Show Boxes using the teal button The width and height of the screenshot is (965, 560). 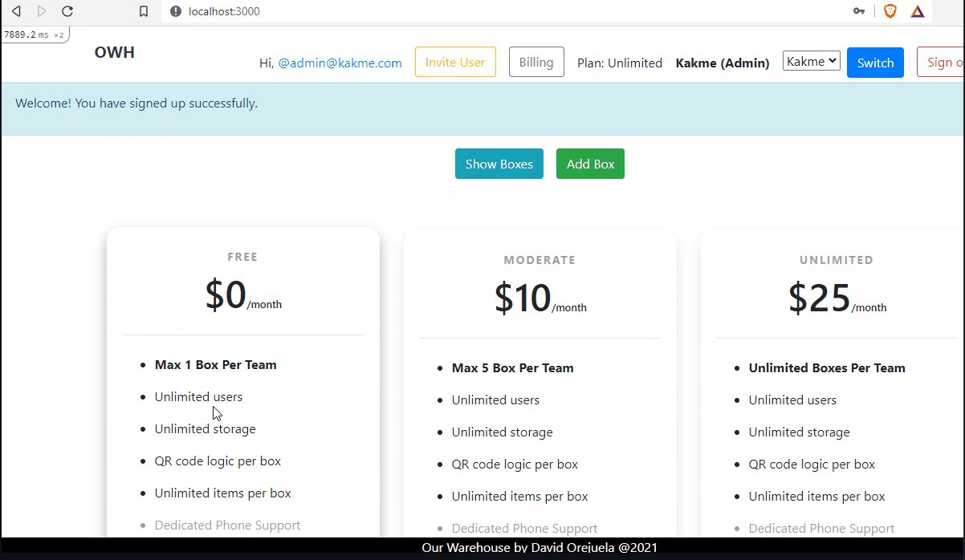coord(499,164)
